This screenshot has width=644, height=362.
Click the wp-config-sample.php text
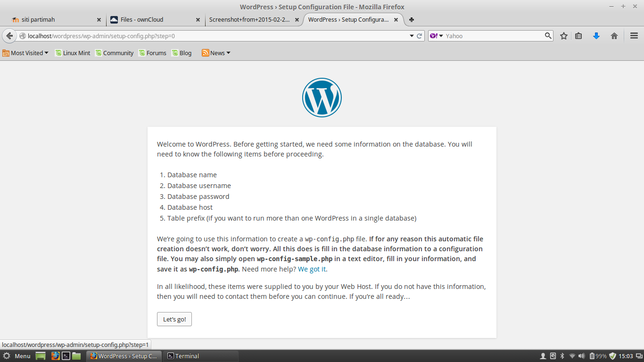pyautogui.click(x=295, y=259)
